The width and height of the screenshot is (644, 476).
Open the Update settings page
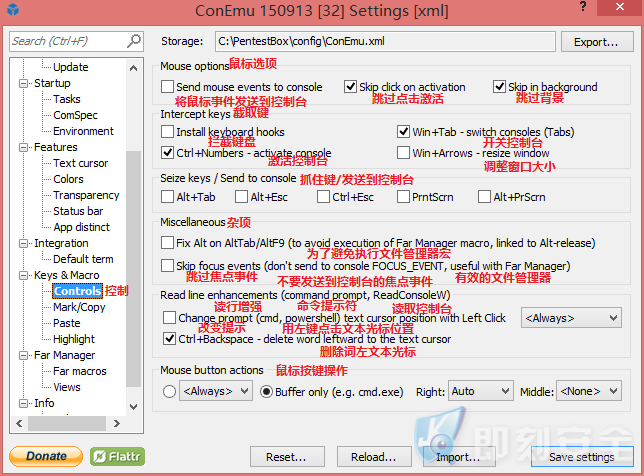click(x=71, y=67)
